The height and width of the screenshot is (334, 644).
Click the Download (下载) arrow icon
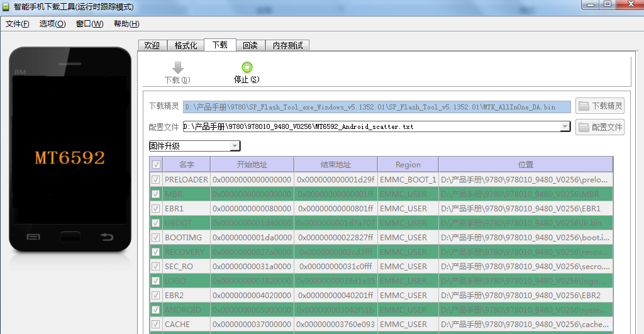(x=177, y=68)
